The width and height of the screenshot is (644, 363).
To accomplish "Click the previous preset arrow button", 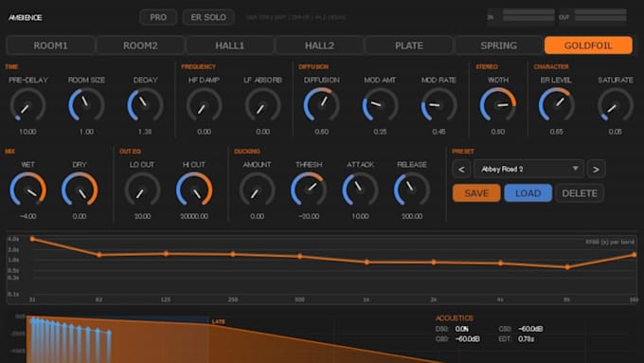I will [x=461, y=169].
